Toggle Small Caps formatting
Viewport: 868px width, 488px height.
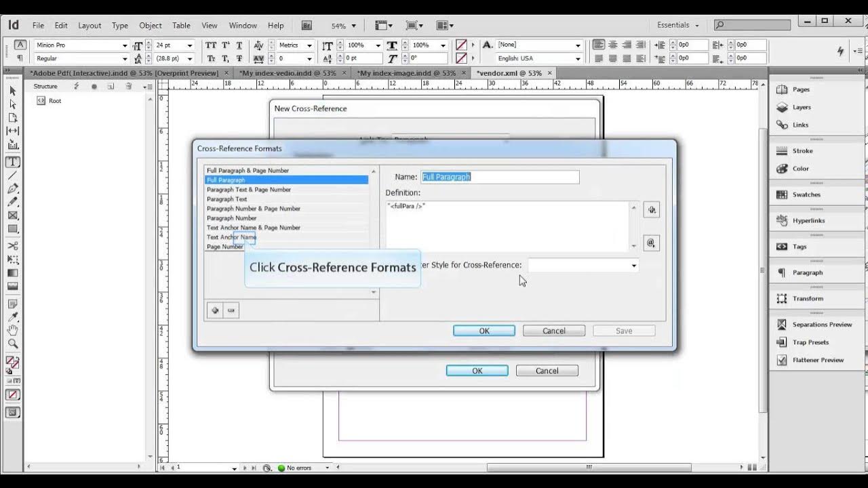coord(211,59)
